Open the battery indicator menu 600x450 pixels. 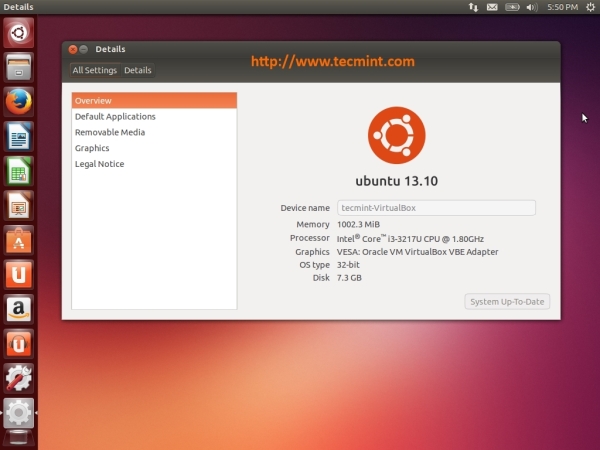coord(512,7)
